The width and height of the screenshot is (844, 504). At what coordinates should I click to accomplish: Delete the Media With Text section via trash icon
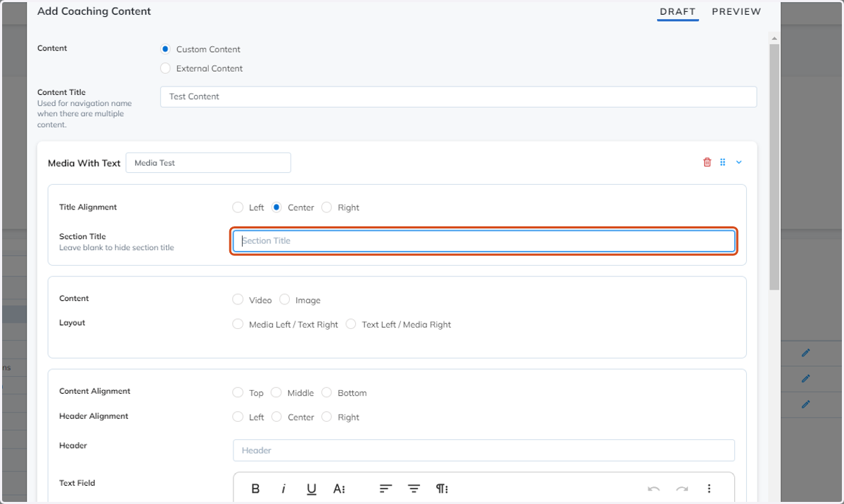(708, 162)
